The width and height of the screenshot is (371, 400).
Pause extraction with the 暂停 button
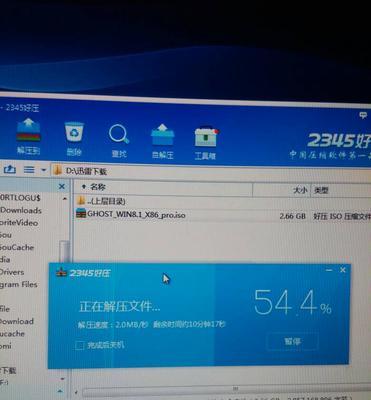point(292,342)
